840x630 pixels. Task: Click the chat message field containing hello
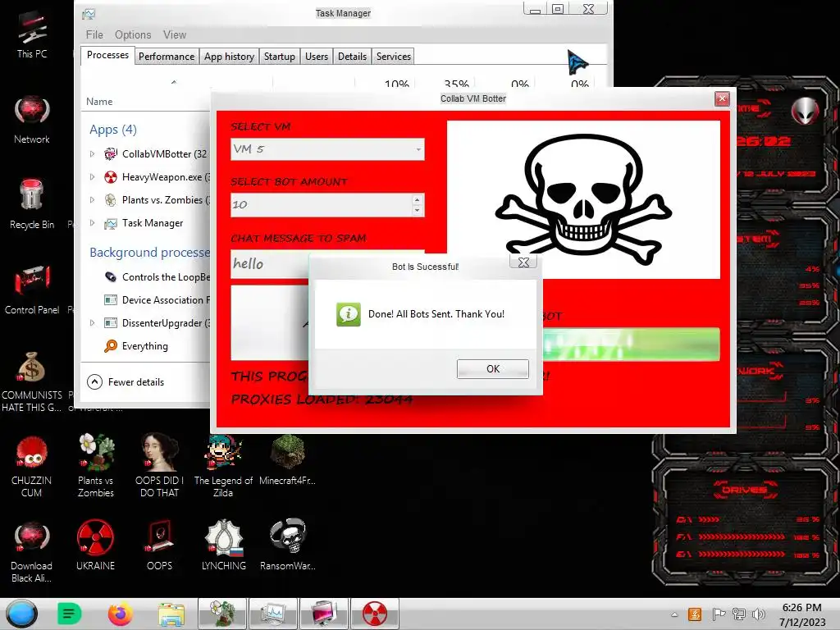click(x=271, y=263)
